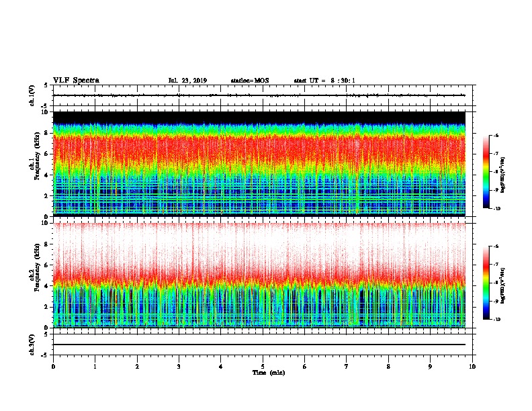Image resolution: width=532 pixels, height=411 pixels.
Task: Click the "VLF Spectra" plot title
Action: 76,81
